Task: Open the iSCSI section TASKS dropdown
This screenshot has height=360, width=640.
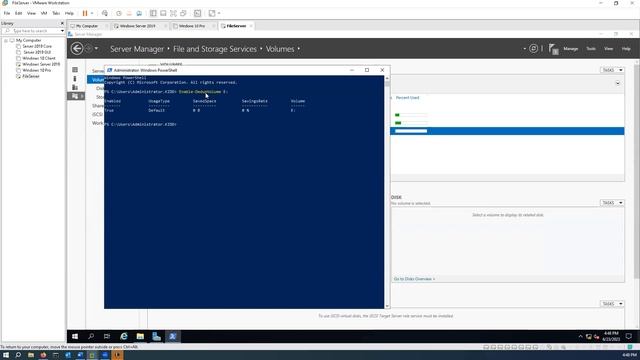Action: click(612, 304)
